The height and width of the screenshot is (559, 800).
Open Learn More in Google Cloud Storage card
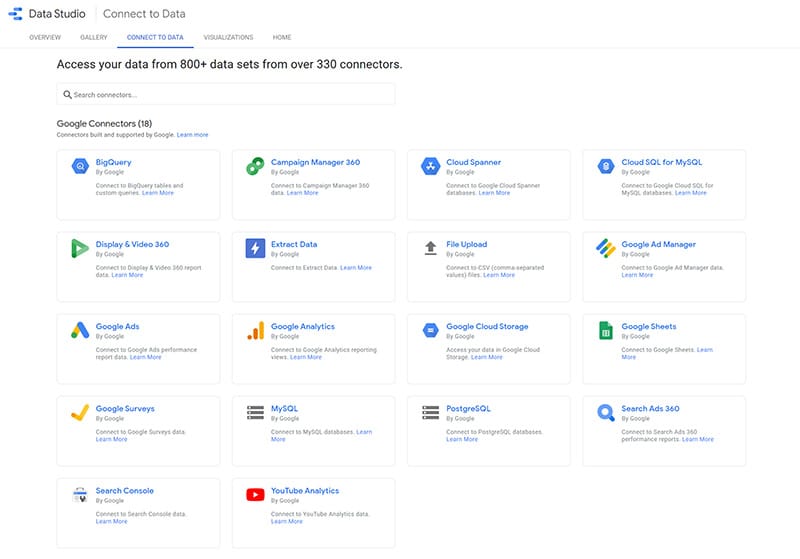[x=486, y=357]
